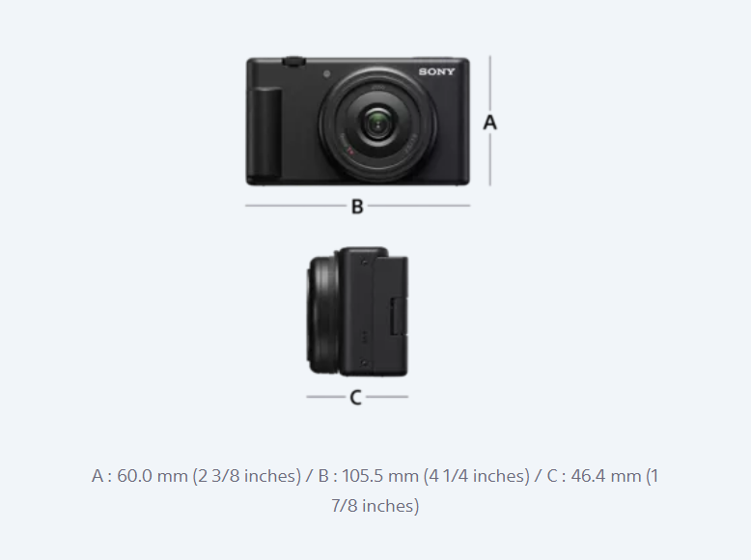Click the rectangular bracket on the camera's side panel
Viewport: 751px width, 560px height.
click(x=398, y=316)
